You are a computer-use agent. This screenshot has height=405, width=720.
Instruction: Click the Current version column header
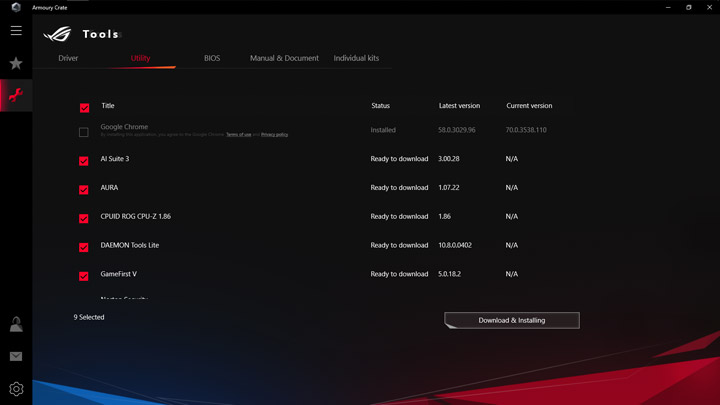pyautogui.click(x=529, y=106)
